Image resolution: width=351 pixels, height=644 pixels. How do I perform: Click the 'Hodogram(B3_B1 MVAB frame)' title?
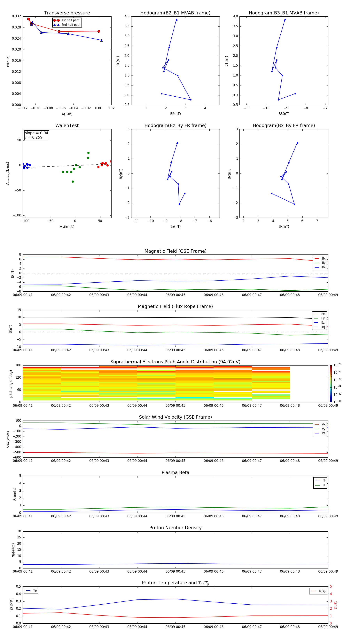[284, 13]
